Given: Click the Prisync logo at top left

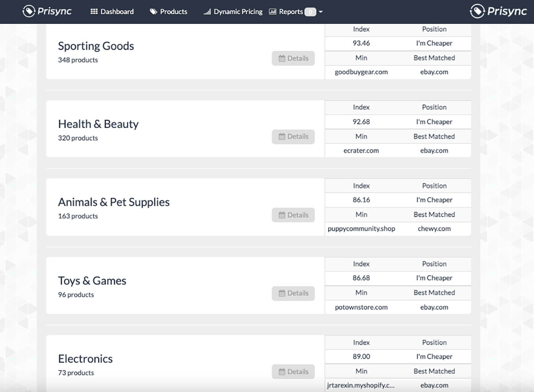Looking at the screenshot, I should tap(46, 12).
